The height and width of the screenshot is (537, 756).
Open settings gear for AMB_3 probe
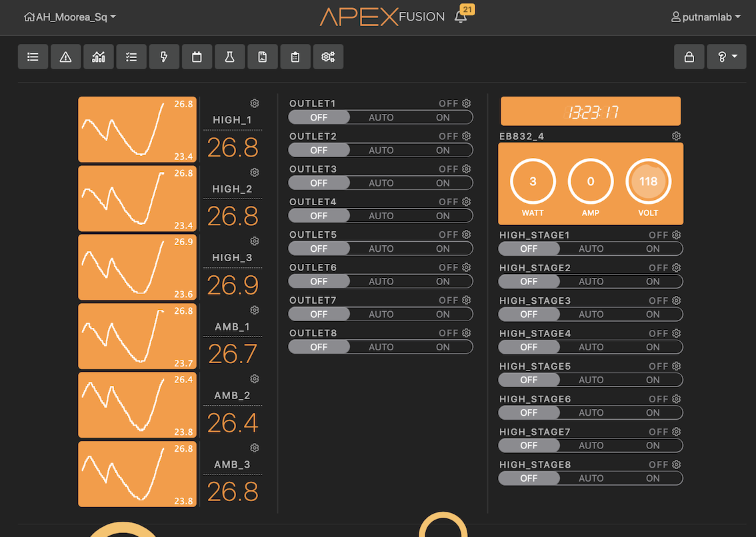tap(255, 448)
